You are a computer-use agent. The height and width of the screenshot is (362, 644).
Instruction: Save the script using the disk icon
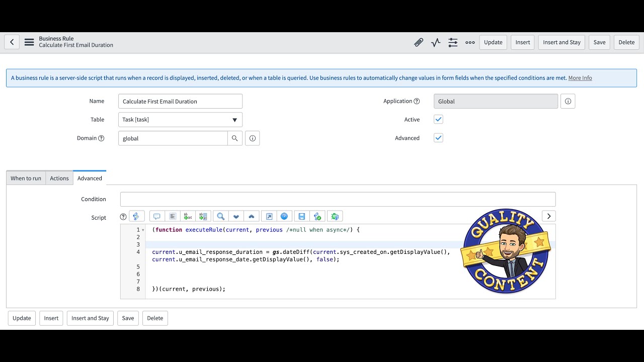point(302,216)
